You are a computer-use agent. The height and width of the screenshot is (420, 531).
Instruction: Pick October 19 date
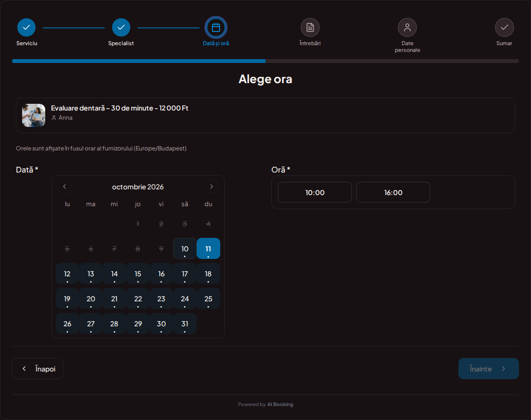(x=67, y=299)
